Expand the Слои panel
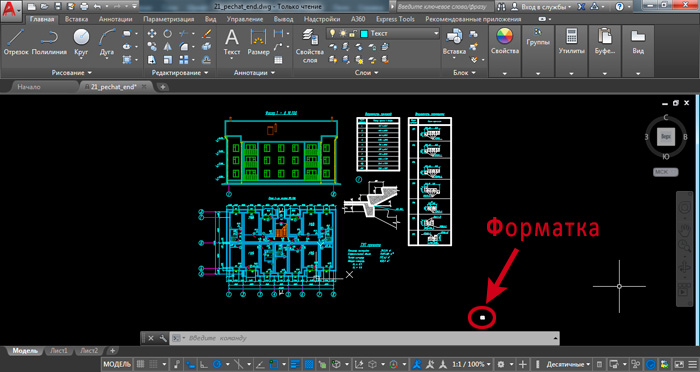Image resolution: width=700 pixels, height=372 pixels. click(367, 73)
